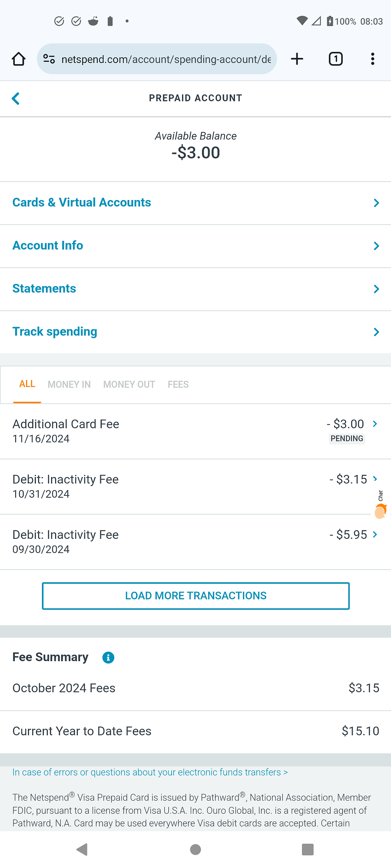The width and height of the screenshot is (391, 868).
Task: Tap the Android recent apps square
Action: (308, 849)
